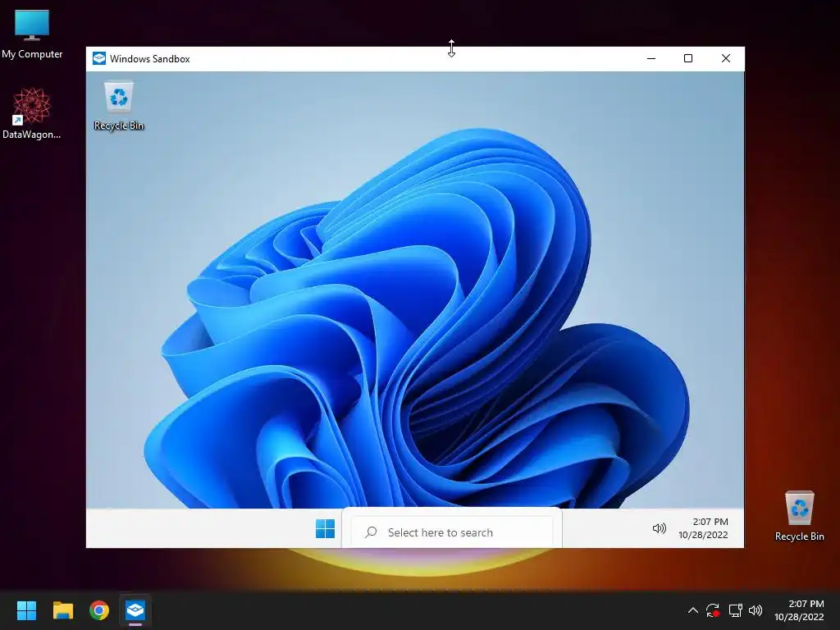Image resolution: width=840 pixels, height=630 pixels.
Task: Open the host taskbar clock and date
Action: (799, 610)
